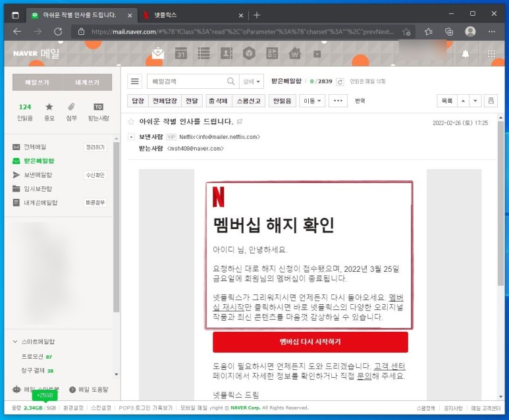Image resolution: width=509 pixels, height=420 pixels.
Task: Close the 넷플릭스 browser tab
Action: point(240,15)
